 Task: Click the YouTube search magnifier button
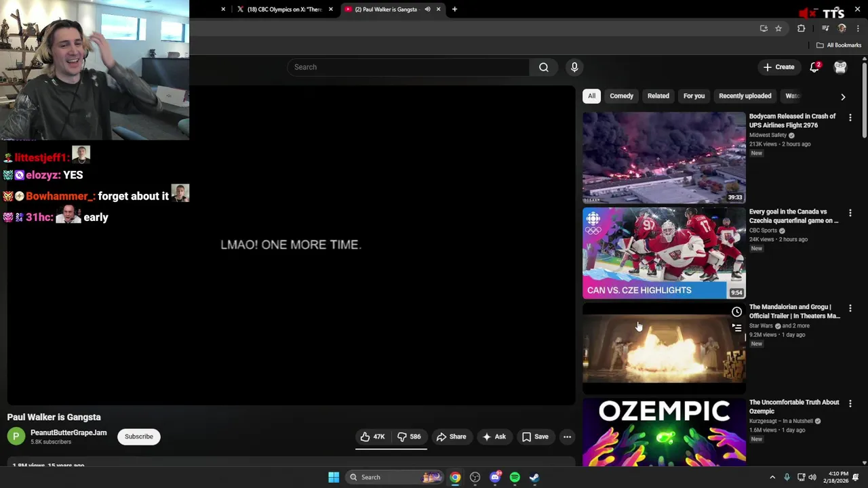[543, 67]
